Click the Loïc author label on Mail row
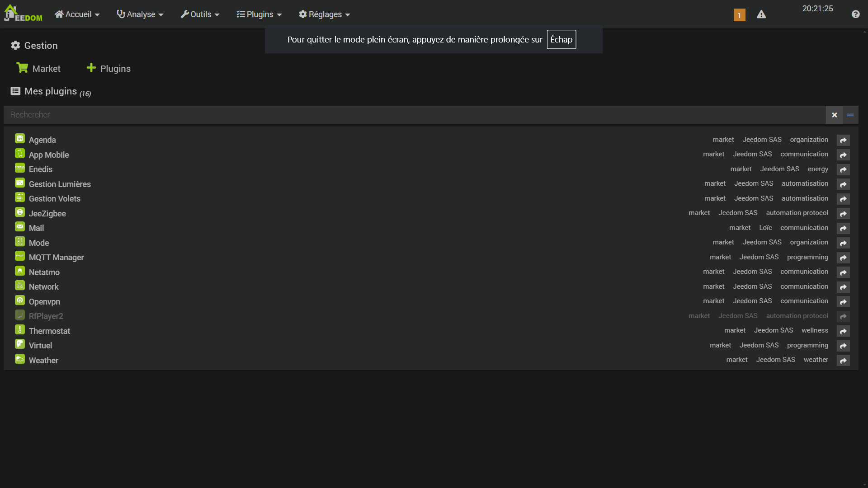Image resolution: width=868 pixels, height=488 pixels. pyautogui.click(x=765, y=228)
